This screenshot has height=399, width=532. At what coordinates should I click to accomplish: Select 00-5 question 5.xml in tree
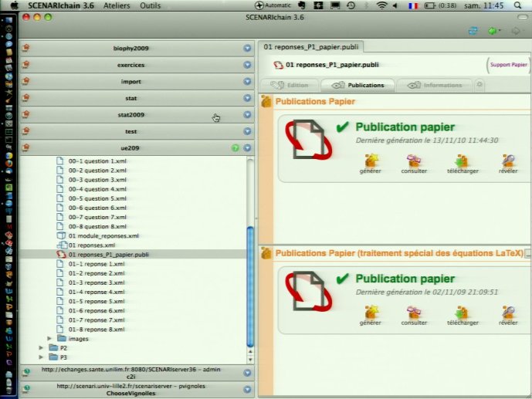tap(97, 198)
